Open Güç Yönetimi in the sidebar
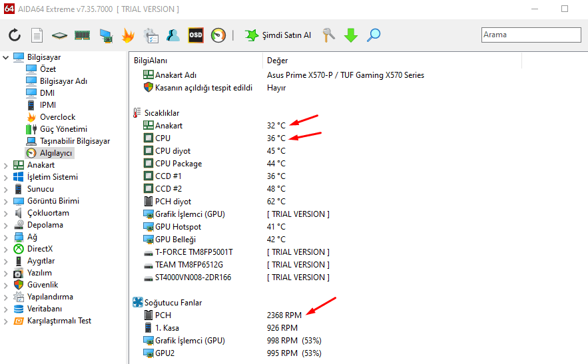Screen dimensions: 588x364 (x=63, y=129)
